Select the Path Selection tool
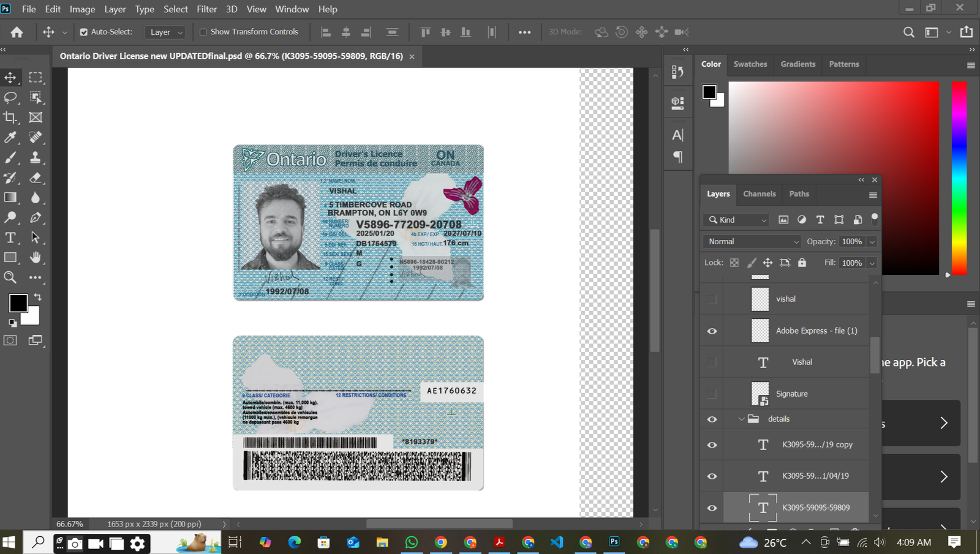 pyautogui.click(x=36, y=238)
